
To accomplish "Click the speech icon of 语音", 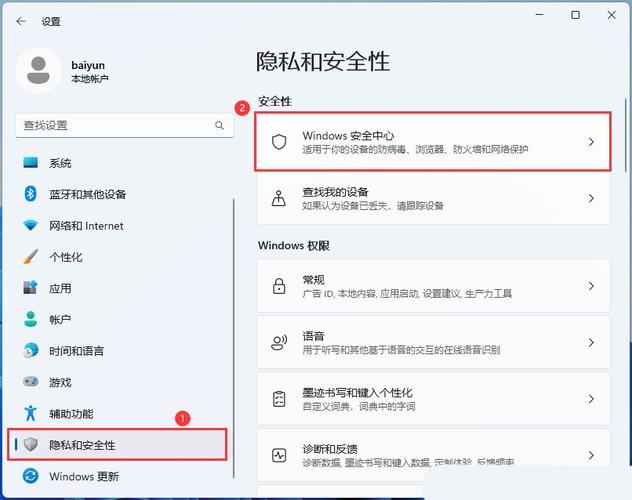I will click(279, 342).
